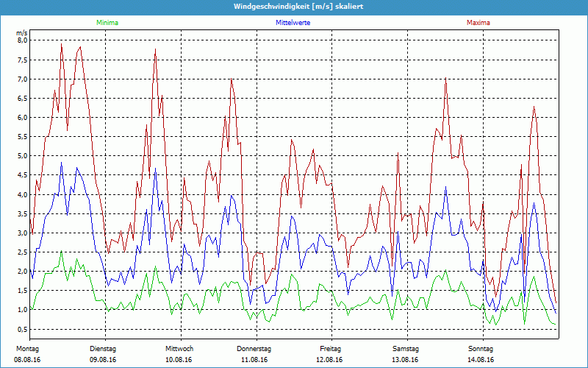Image resolution: width=588 pixels, height=368 pixels.
Task: Click the red Maxima legend label
Action: (478, 23)
